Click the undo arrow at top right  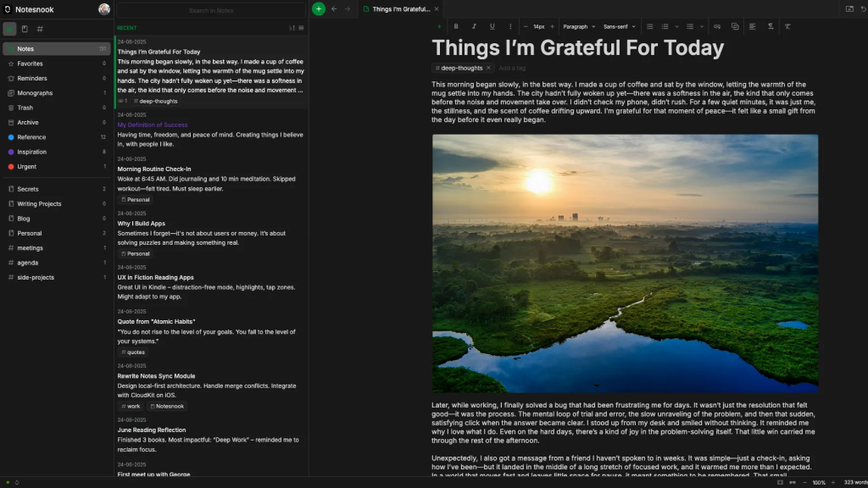(x=862, y=9)
